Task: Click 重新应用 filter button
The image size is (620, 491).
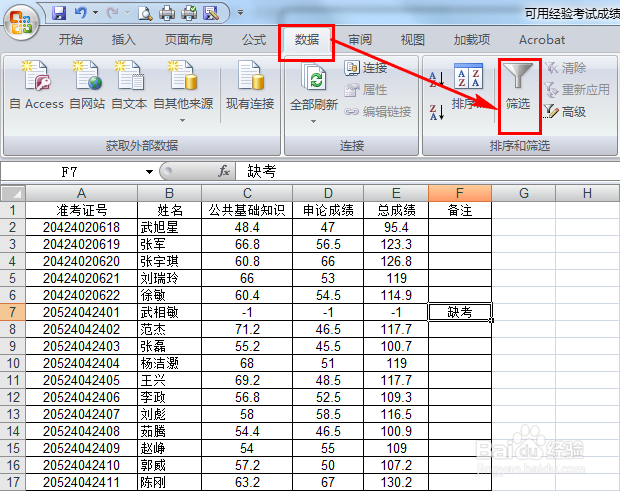Action: pyautogui.click(x=577, y=90)
